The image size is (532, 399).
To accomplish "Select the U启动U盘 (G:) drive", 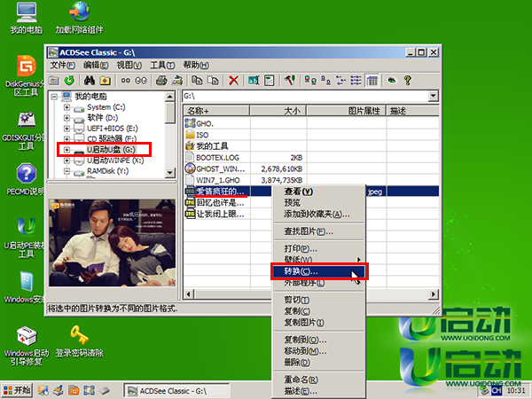I will 111,150.
